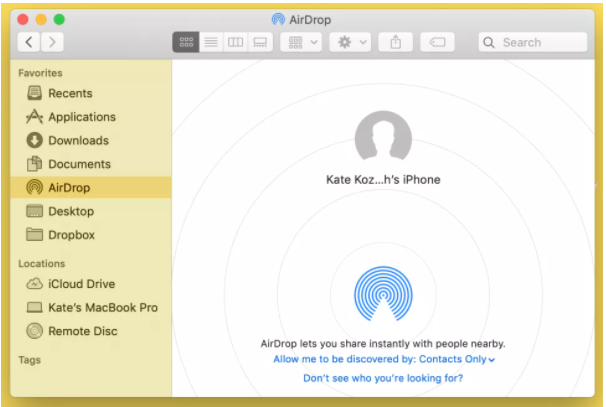Switch to icon view
The height and width of the screenshot is (407, 606).
(x=186, y=42)
